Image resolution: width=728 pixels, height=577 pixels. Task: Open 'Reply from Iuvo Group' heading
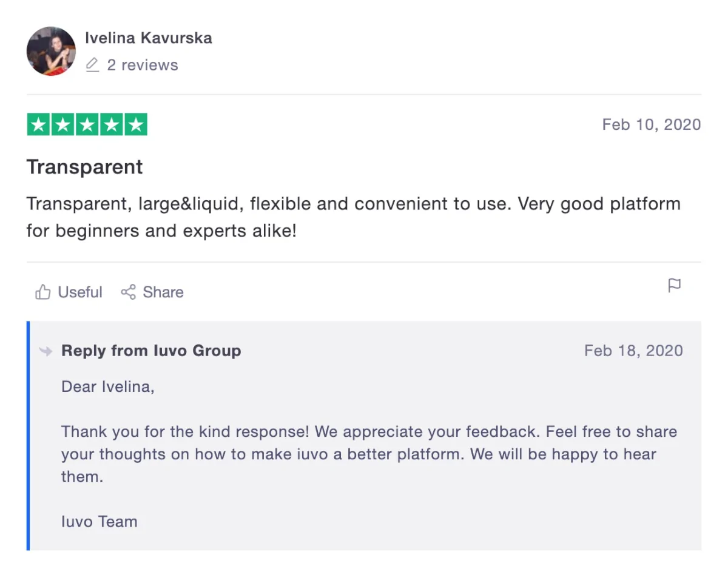[151, 351]
